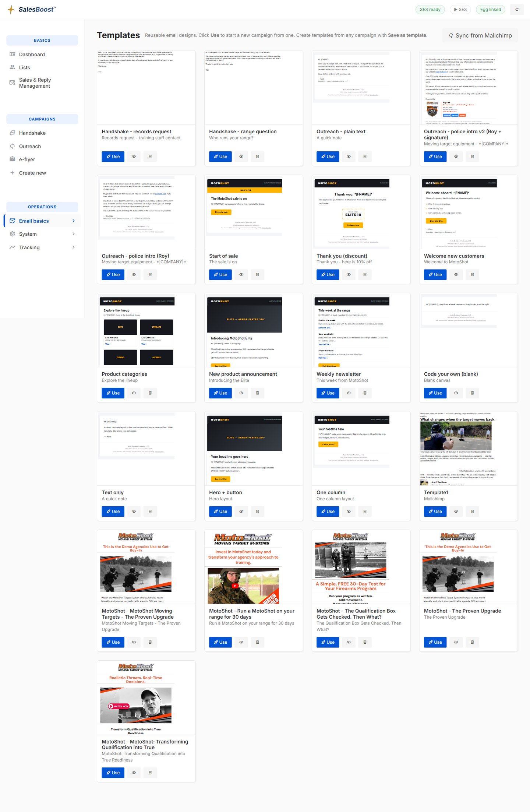Delete the Start of sale template

pyautogui.click(x=258, y=275)
